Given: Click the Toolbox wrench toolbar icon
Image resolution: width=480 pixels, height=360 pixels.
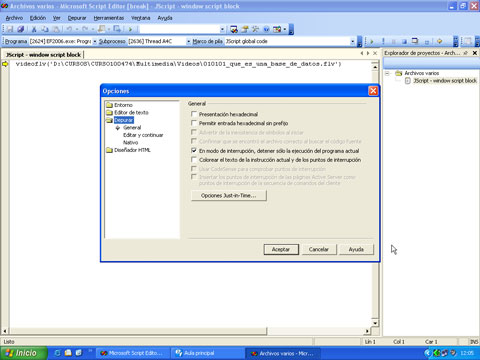Looking at the screenshot, I should (255, 29).
